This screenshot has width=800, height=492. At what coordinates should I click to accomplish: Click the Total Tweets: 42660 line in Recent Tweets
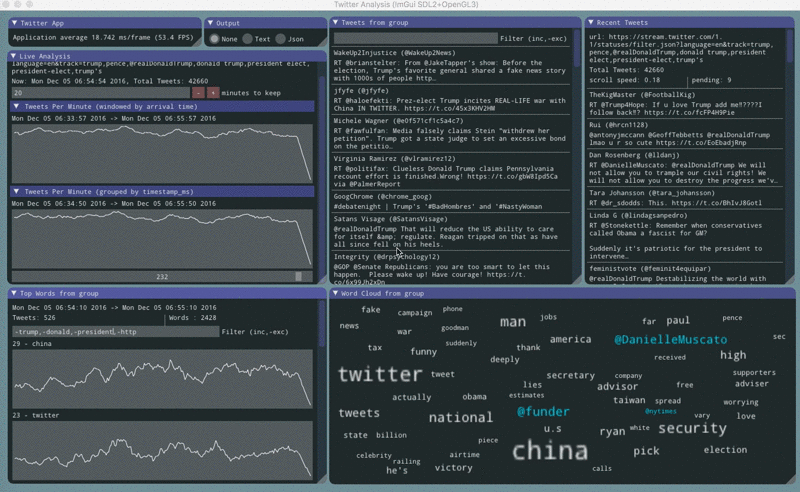(627, 70)
